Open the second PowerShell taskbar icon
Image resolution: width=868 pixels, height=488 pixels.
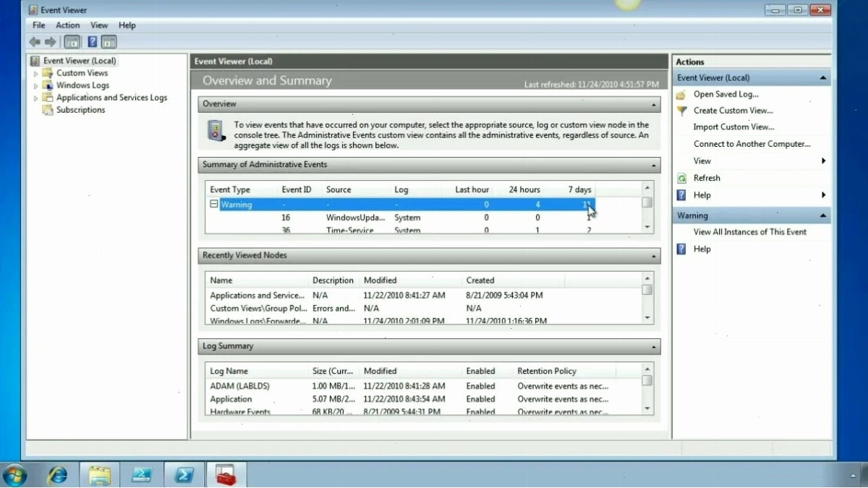[184, 474]
